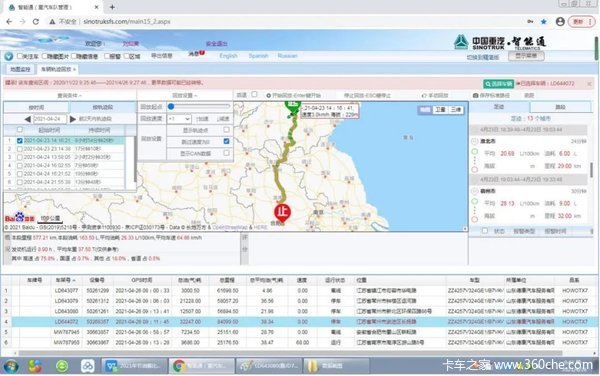Image resolution: width=600 pixels, height=376 pixels.
Task: Click the date field showing 2021-04-24
Action: [x=49, y=119]
